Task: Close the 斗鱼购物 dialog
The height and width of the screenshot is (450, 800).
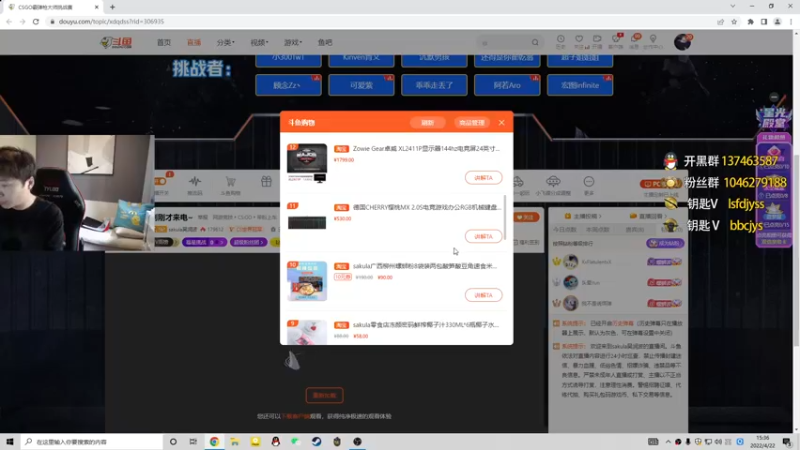Action: [502, 123]
